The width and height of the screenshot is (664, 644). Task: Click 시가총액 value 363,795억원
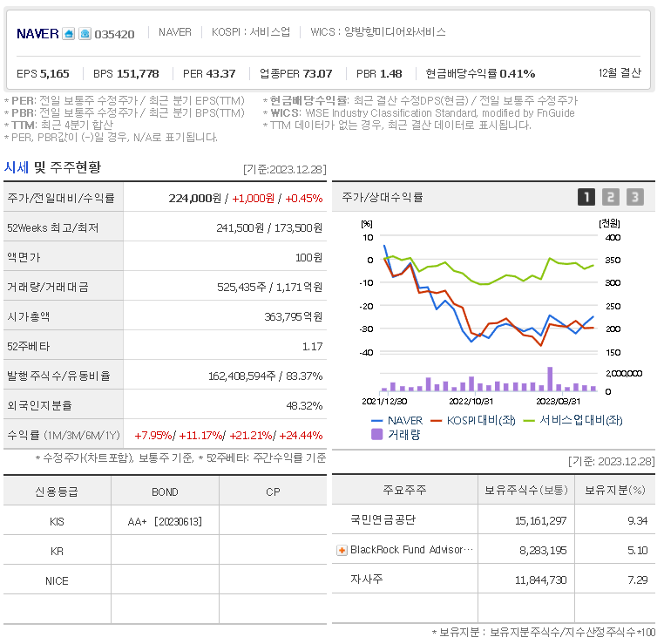click(x=294, y=316)
